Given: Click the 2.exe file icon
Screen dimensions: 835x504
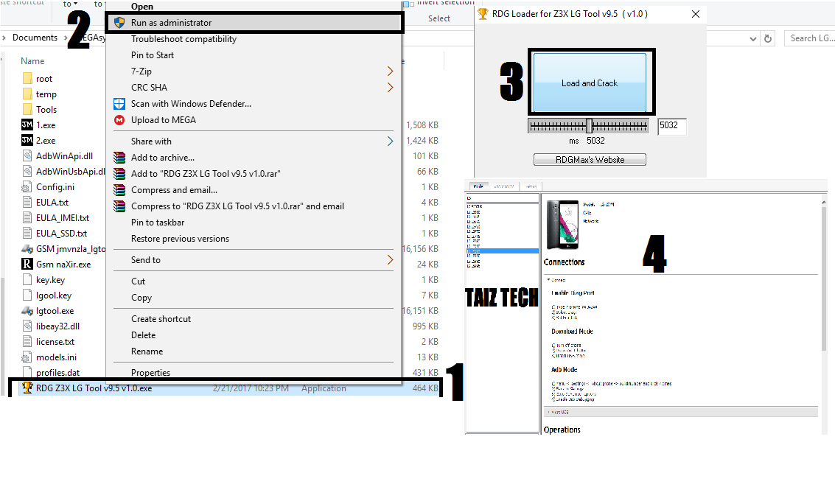Looking at the screenshot, I should tap(27, 141).
